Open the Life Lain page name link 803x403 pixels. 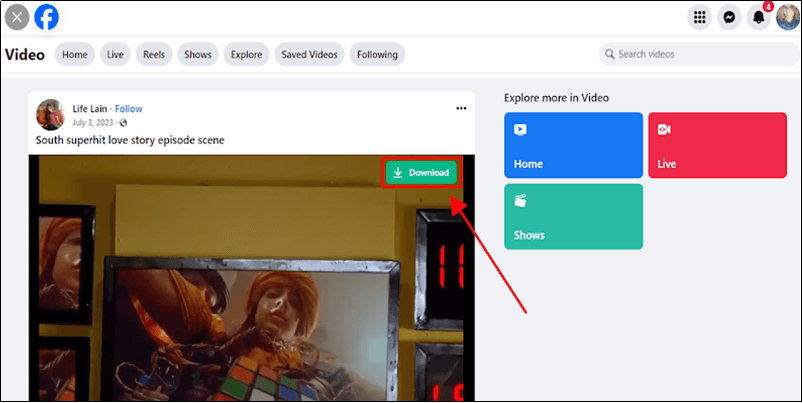[90, 109]
